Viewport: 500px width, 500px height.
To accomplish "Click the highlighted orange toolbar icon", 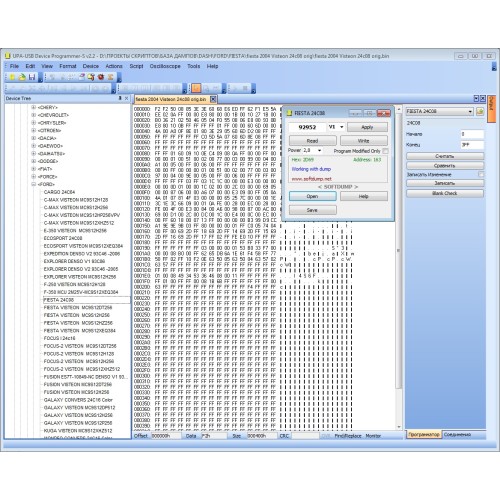I will click(x=196, y=88).
